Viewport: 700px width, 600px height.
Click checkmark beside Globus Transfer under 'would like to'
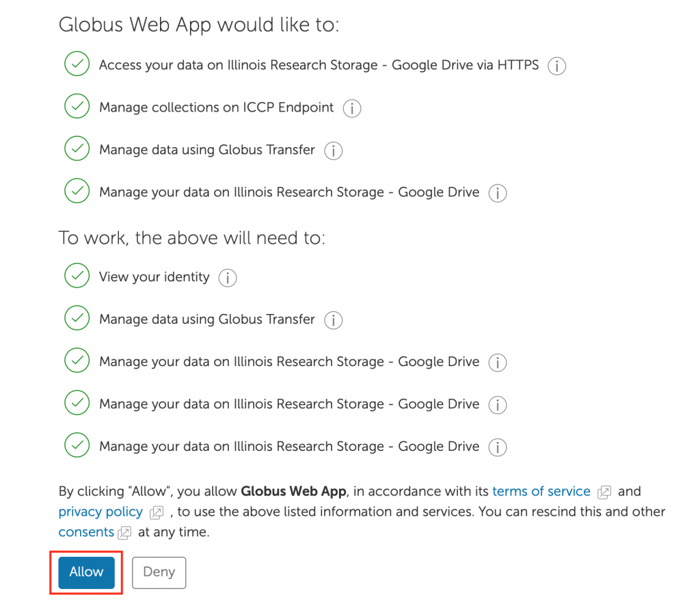point(77,148)
